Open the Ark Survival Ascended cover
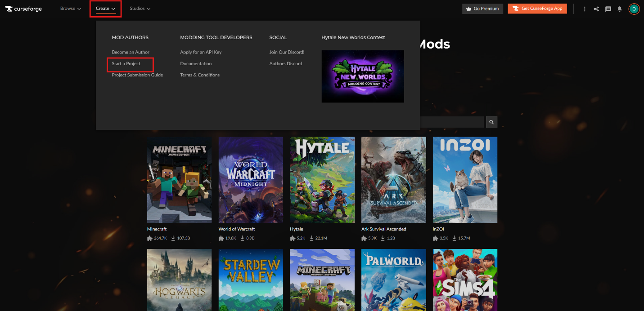This screenshot has width=644, height=311. [393, 180]
